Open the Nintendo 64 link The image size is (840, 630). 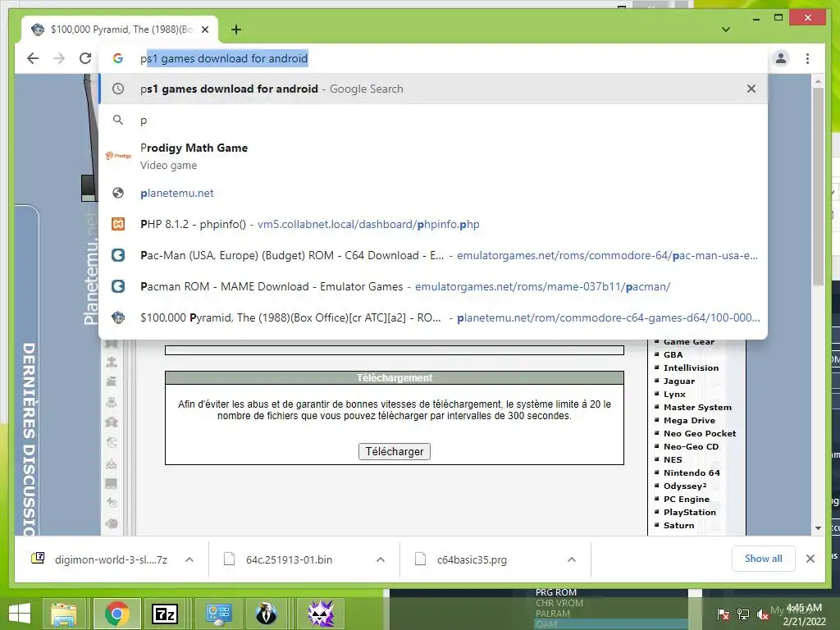pos(692,473)
